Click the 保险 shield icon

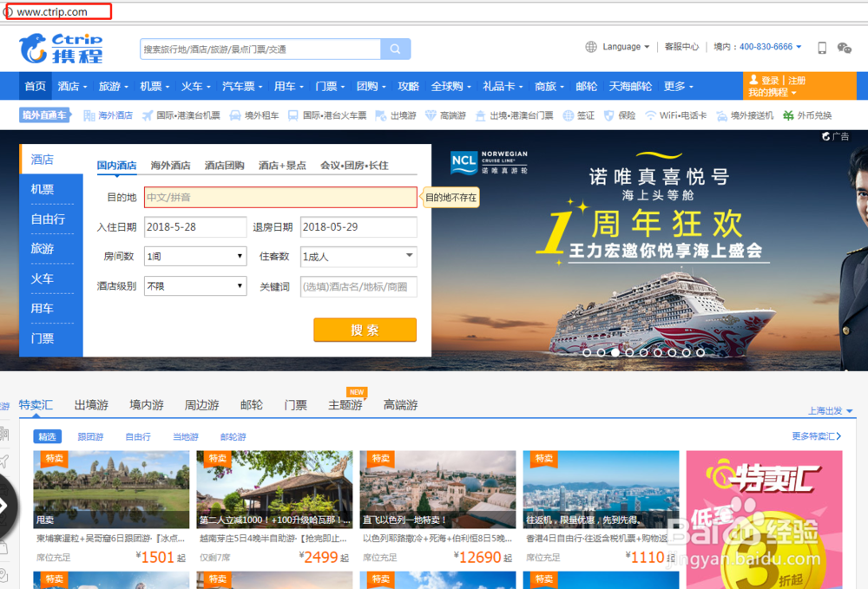coord(609,115)
